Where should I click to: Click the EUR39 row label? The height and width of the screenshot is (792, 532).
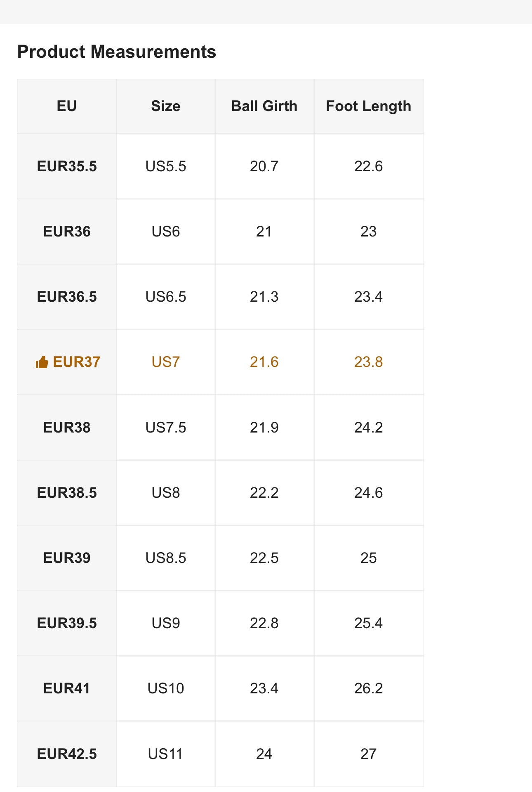(67, 558)
